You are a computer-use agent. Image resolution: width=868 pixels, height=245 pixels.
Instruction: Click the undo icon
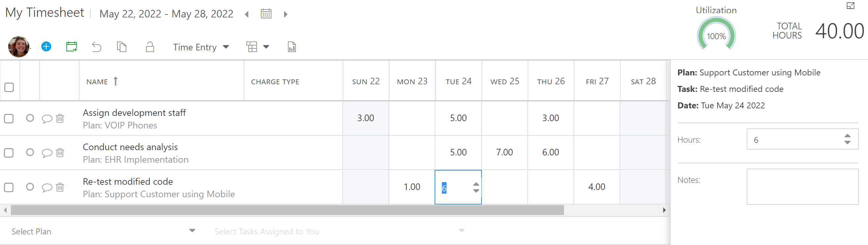(97, 47)
